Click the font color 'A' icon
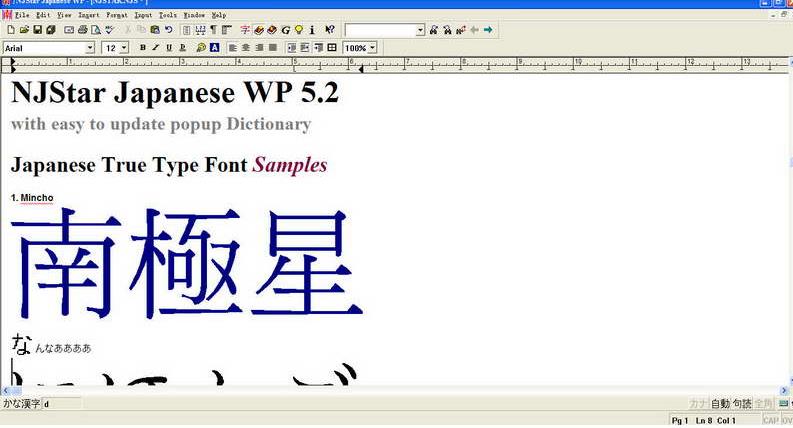Image resolution: width=793 pixels, height=428 pixels. pos(214,48)
